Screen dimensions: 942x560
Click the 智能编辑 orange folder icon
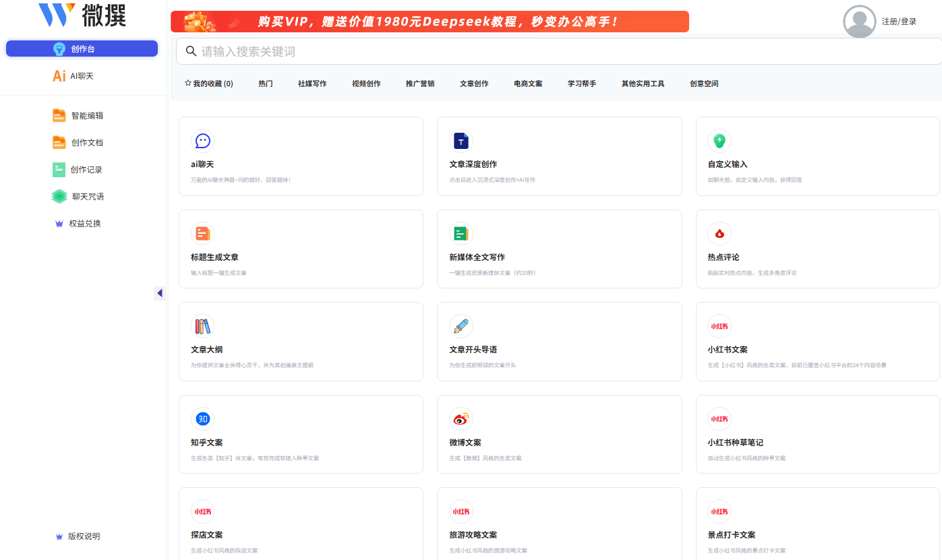pyautogui.click(x=59, y=116)
